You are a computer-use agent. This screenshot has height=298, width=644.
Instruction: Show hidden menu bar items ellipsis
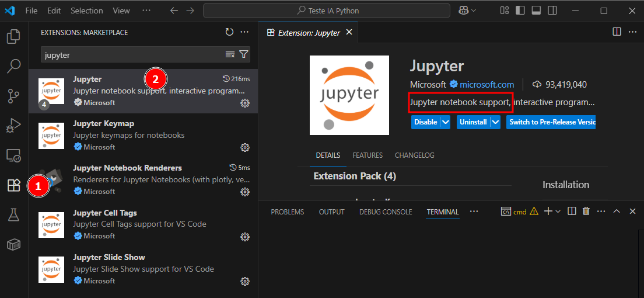(146, 11)
